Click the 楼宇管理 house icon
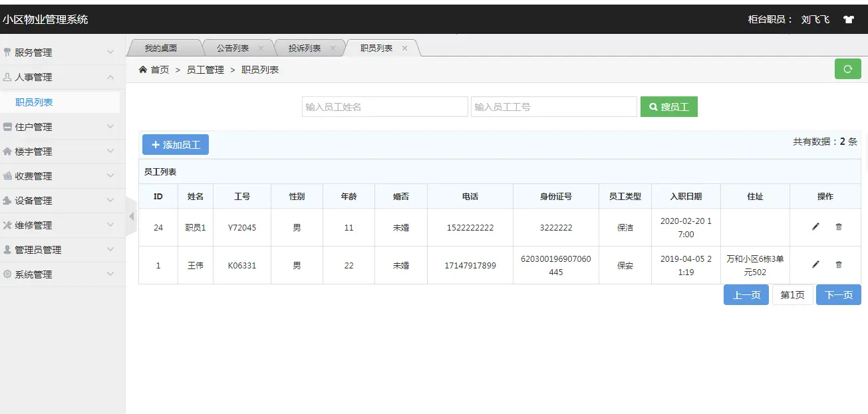868x414 pixels. tap(7, 151)
